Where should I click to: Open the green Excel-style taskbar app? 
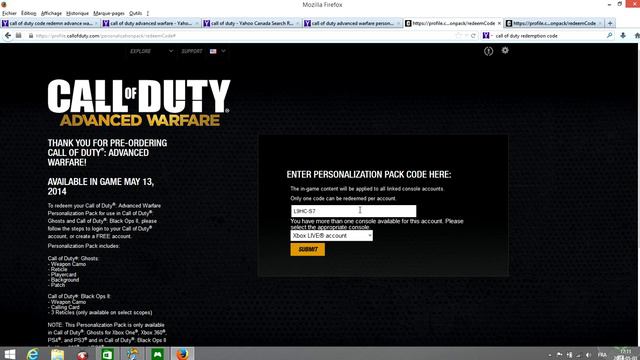pos(107,354)
